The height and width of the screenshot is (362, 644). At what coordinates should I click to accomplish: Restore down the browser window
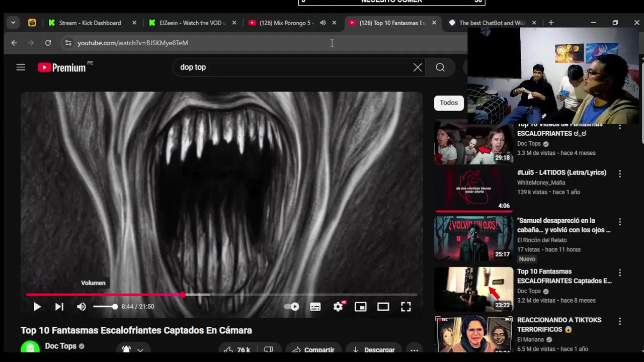click(x=615, y=23)
